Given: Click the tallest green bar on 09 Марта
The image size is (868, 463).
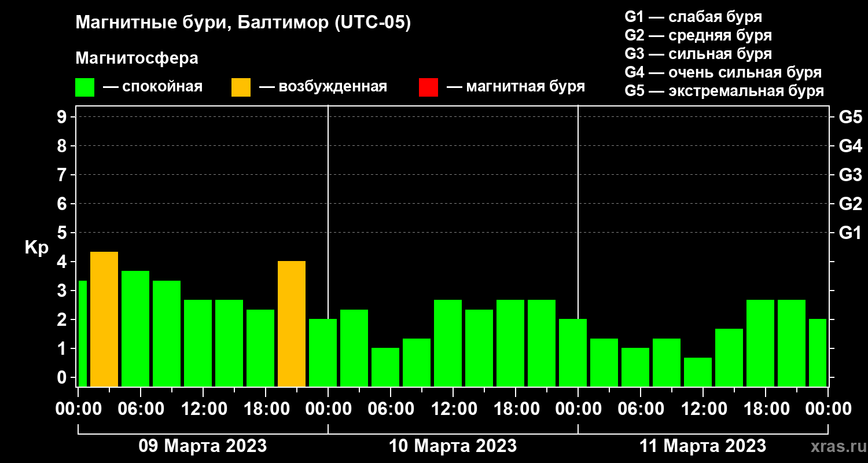Looking at the screenshot, I should (x=135, y=329).
